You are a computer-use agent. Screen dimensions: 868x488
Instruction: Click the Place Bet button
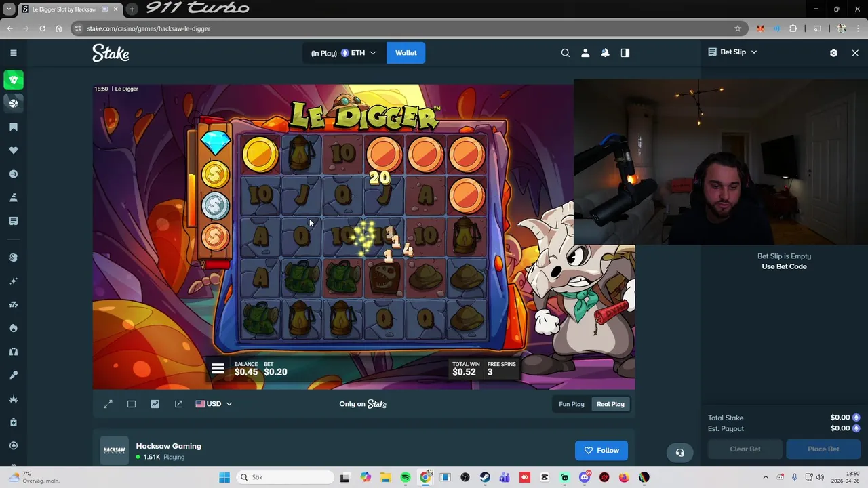tap(823, 449)
